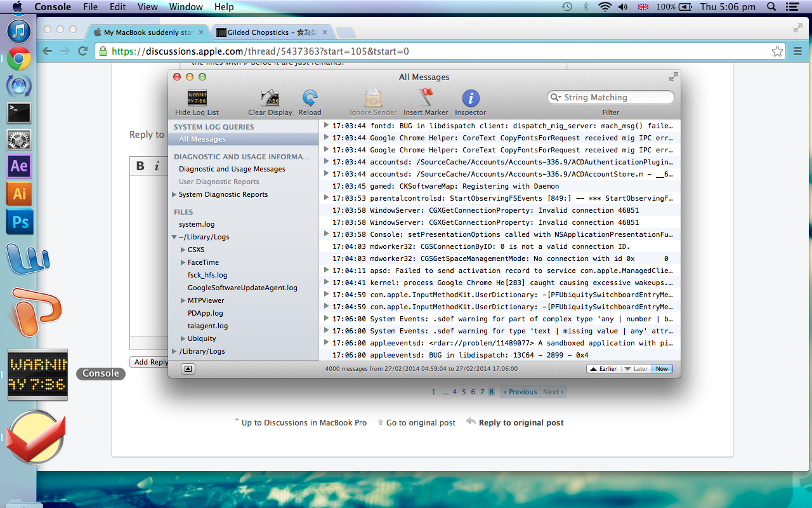Screen dimensions: 812x508
Task: Toggle the bottom-left log list pane button
Action: (x=188, y=368)
